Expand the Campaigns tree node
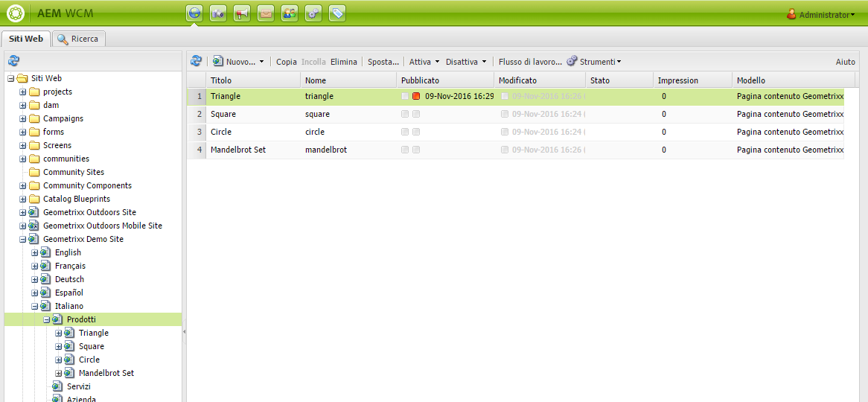The height and width of the screenshot is (402, 868). (x=22, y=118)
